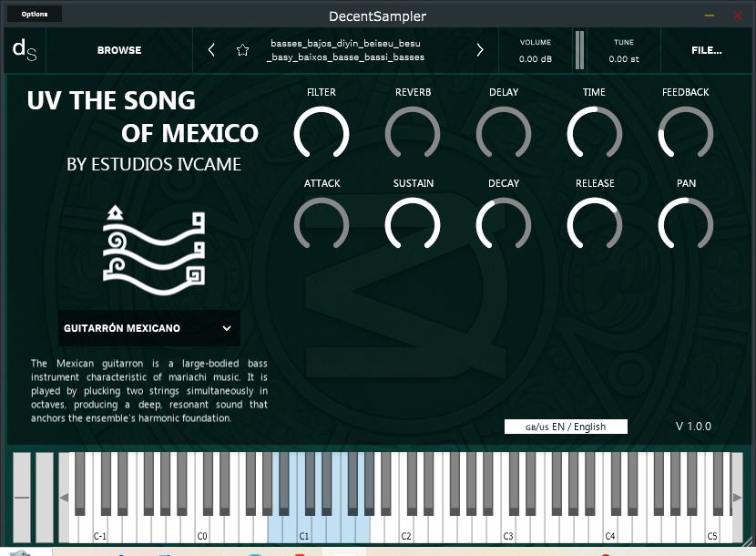
Task: Go to previous preset with left arrow
Action: click(x=211, y=50)
